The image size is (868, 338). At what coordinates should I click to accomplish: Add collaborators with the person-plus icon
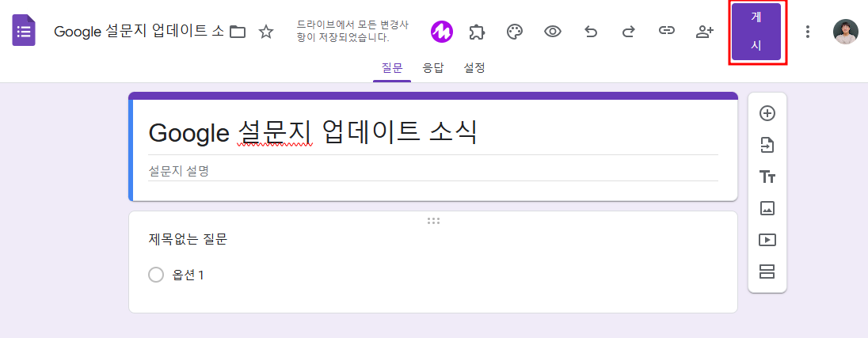pyautogui.click(x=704, y=32)
